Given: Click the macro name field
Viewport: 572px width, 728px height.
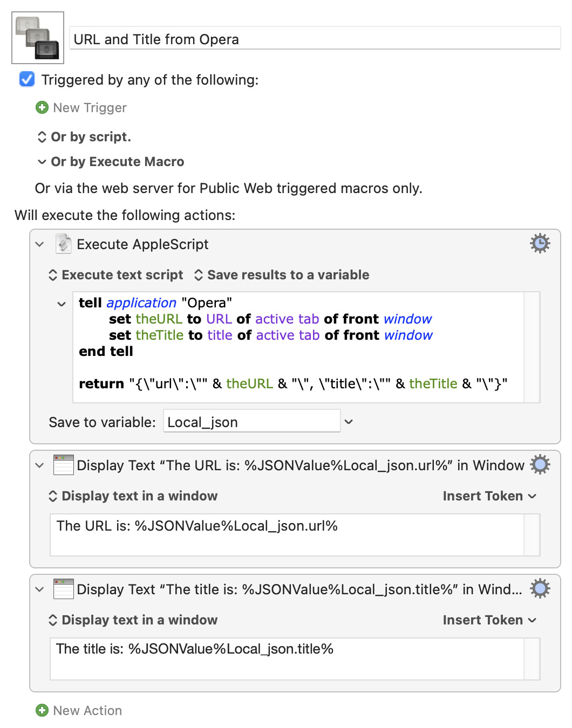Looking at the screenshot, I should [x=315, y=39].
